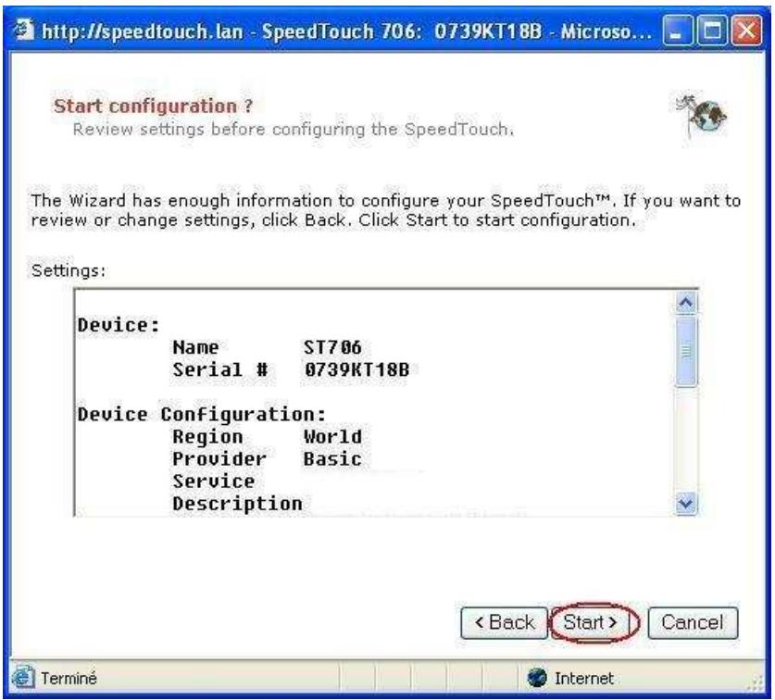Click the 'Start configuration ?' heading
Image resolution: width=775 pixels, height=700 pixels.
pos(153,106)
